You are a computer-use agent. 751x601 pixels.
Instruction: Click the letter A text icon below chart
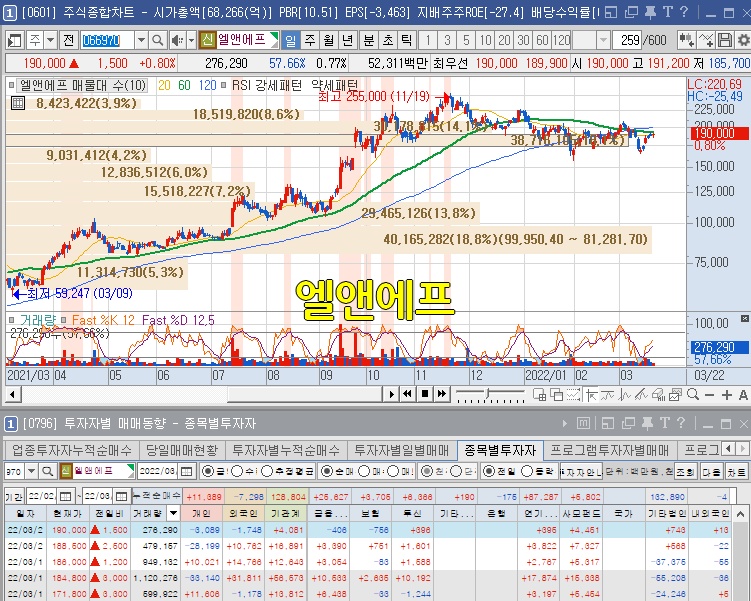(743, 395)
